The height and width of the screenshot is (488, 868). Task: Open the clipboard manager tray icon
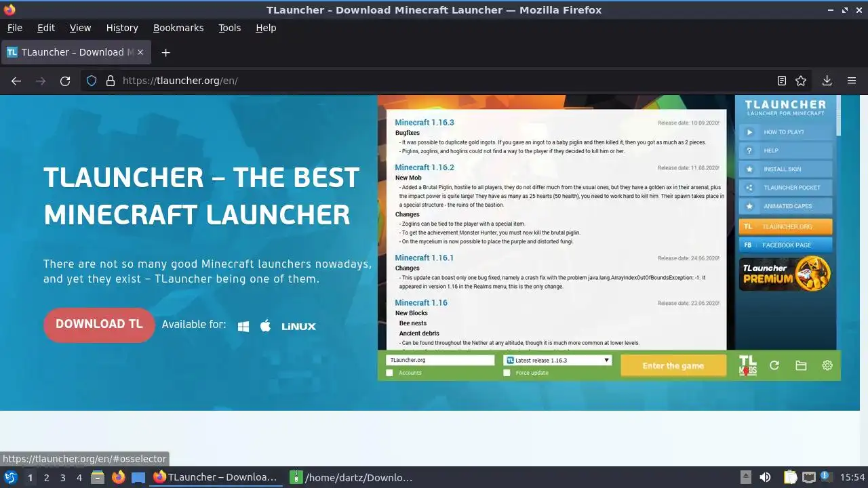pos(790,477)
